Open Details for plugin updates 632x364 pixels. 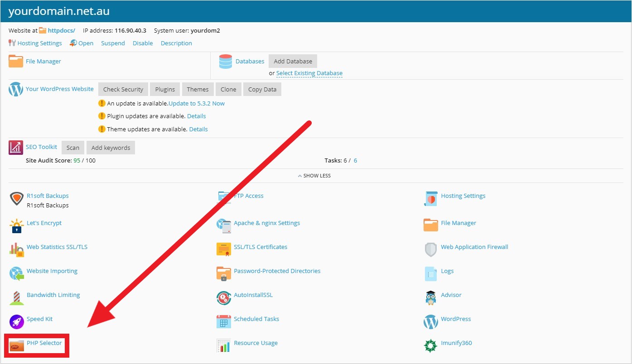pyautogui.click(x=197, y=116)
